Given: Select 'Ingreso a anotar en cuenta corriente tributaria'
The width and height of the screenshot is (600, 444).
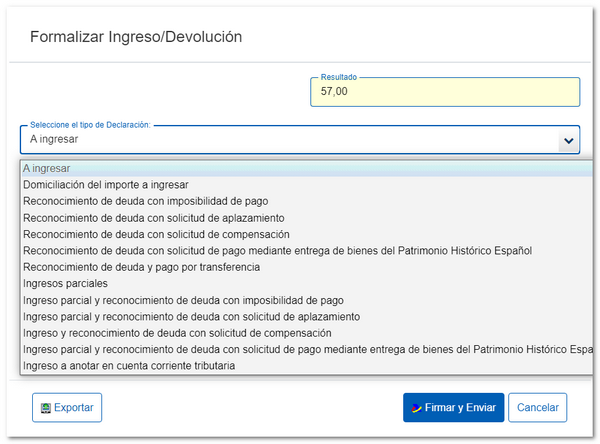Looking at the screenshot, I should 129,365.
